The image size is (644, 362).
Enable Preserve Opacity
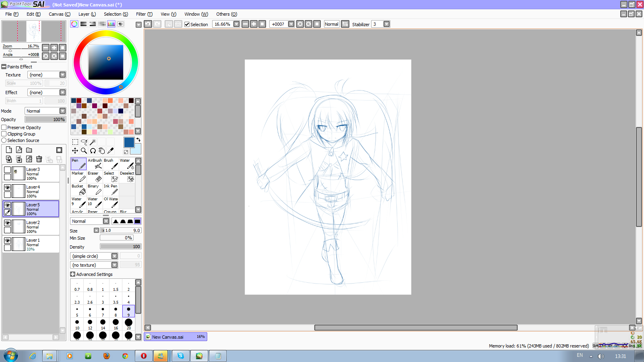coord(4,128)
